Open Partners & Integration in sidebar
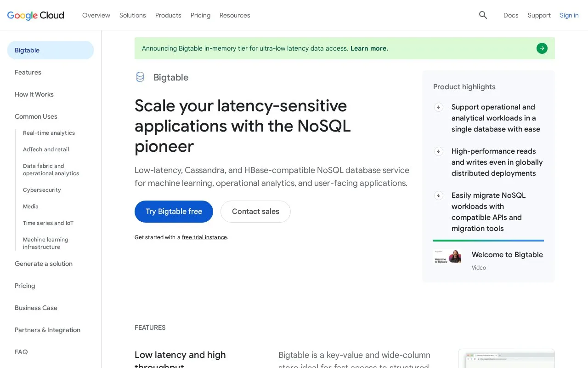The height and width of the screenshot is (368, 588). click(x=47, y=330)
